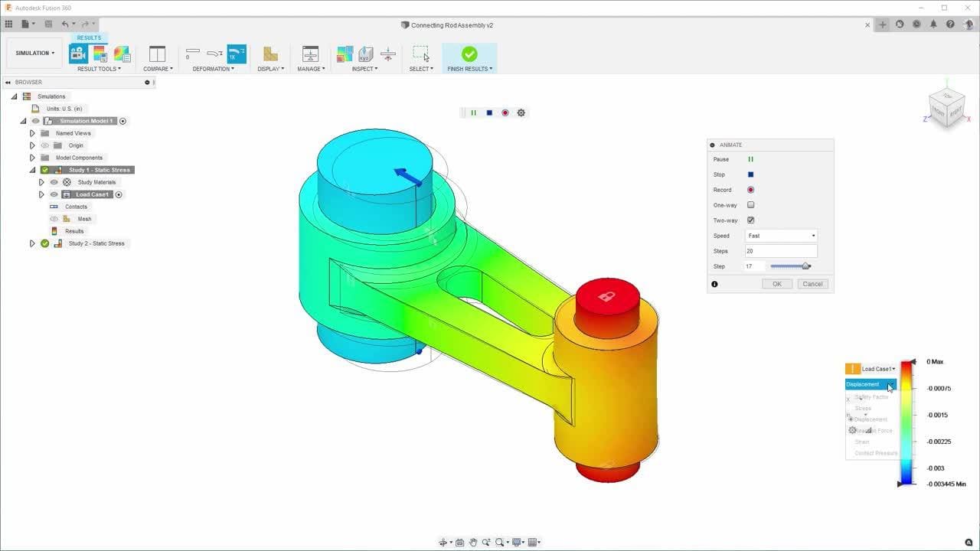
Task: Activate the radio button beside Simulation Model 1
Action: 122,121
